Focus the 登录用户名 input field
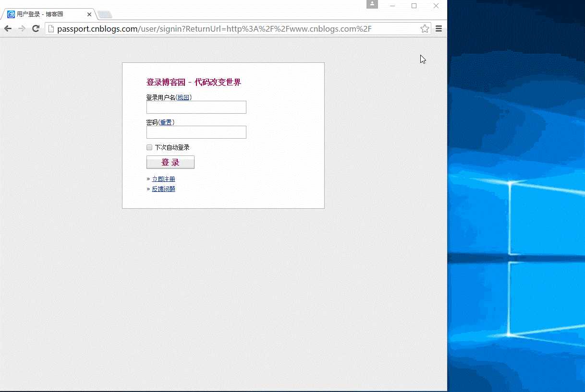 [196, 107]
